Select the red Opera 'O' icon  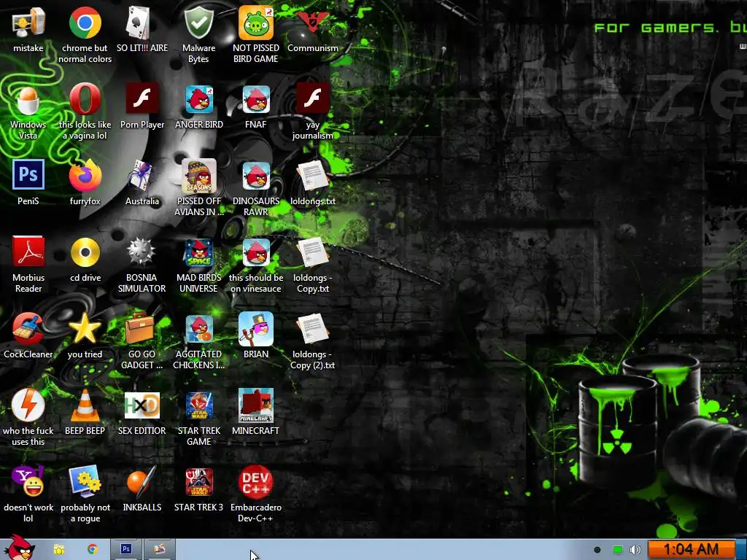click(85, 99)
